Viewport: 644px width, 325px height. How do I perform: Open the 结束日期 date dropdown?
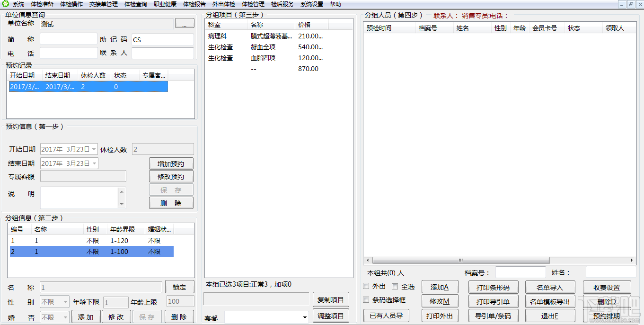click(94, 163)
